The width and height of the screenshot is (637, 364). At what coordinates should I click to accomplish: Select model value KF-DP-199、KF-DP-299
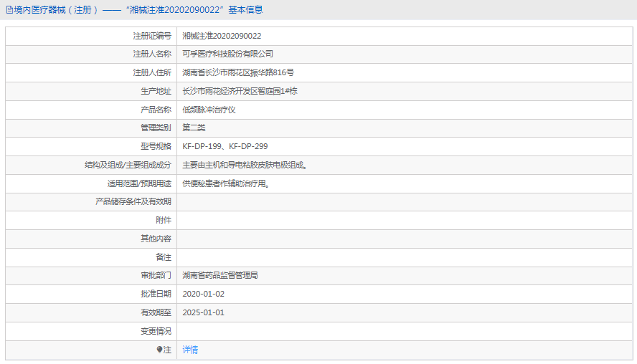click(225, 146)
